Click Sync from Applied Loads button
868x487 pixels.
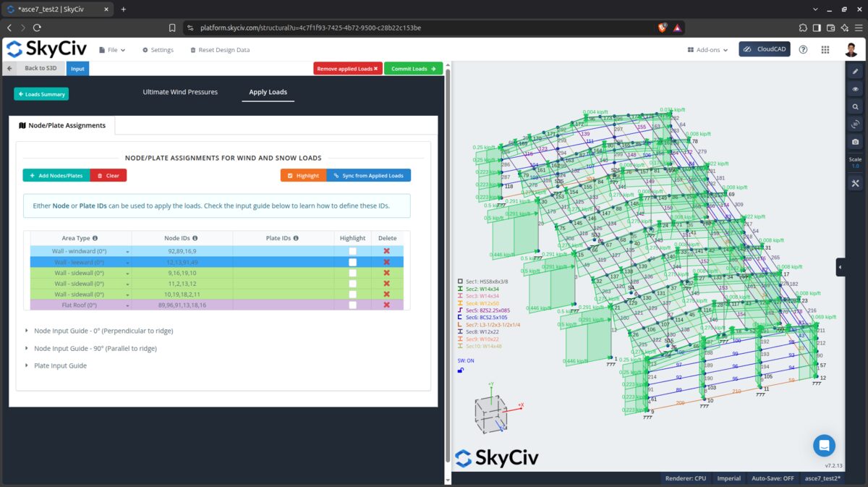(369, 175)
